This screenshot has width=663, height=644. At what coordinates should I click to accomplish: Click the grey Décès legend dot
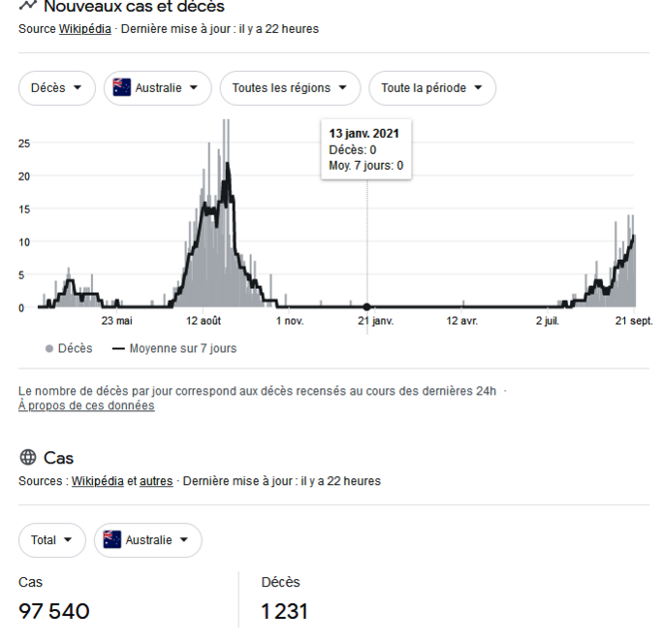coord(49,348)
